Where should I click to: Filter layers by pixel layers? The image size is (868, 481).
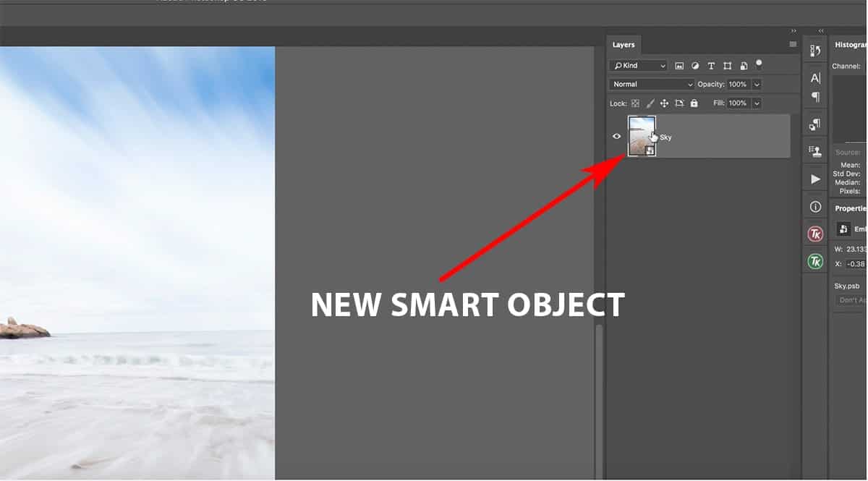coord(679,65)
